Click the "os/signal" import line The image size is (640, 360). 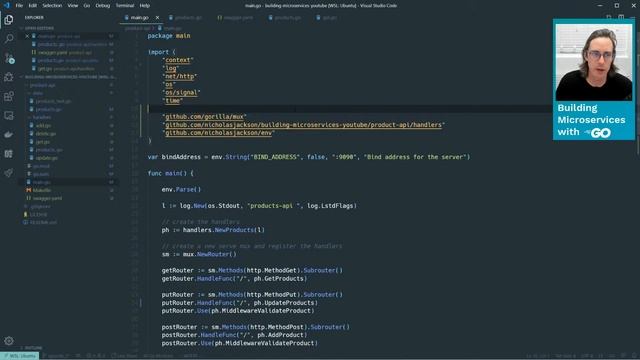(x=181, y=93)
